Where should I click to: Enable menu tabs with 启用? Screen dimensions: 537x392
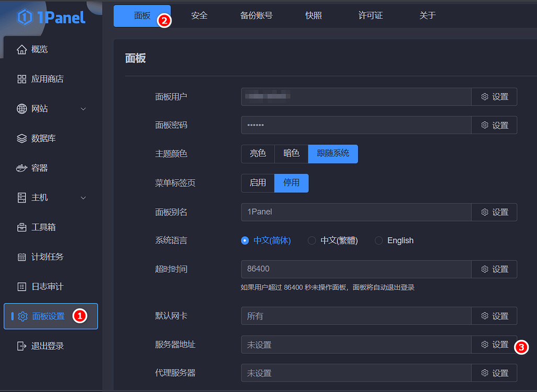coord(258,183)
